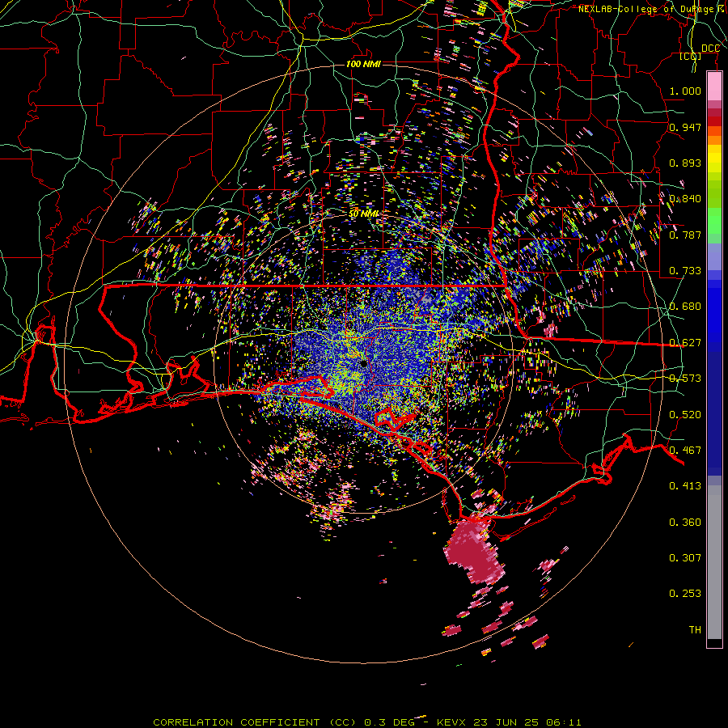
Task: Click the gray segment of the color bar
Action: point(714,563)
